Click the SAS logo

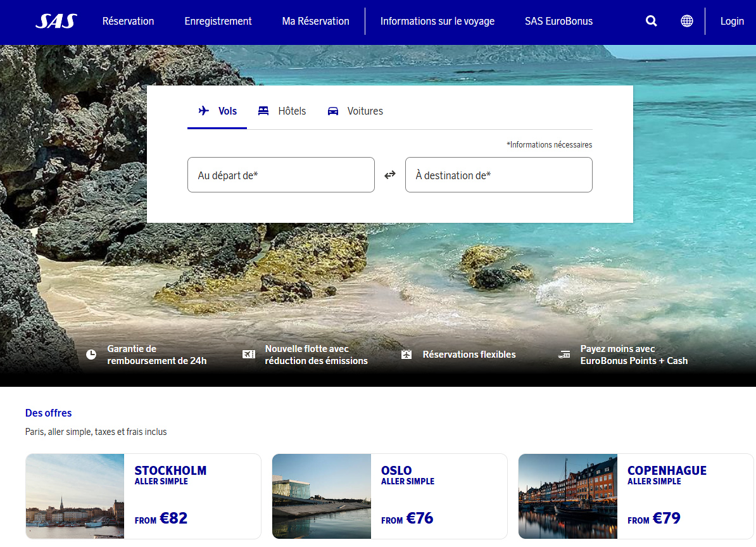point(54,21)
